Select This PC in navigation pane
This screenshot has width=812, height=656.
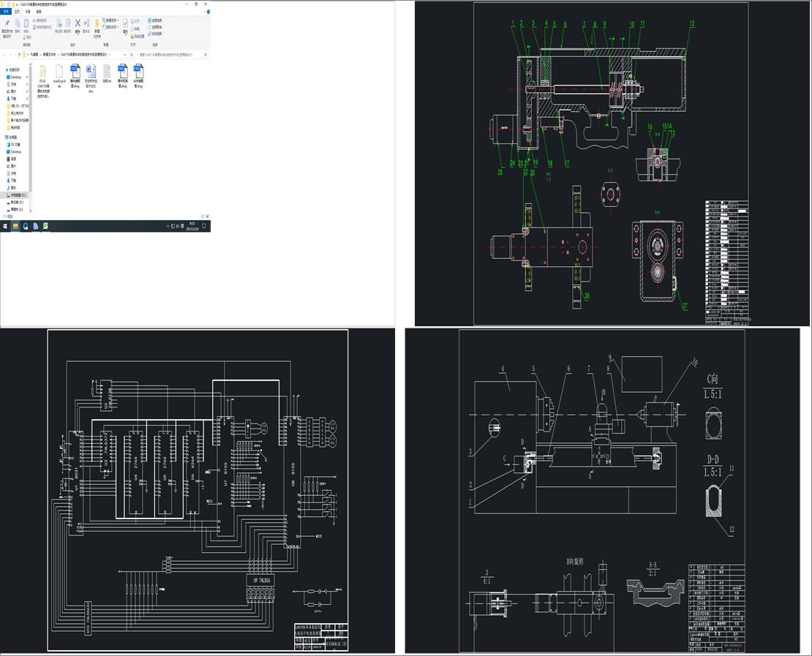pos(12,137)
